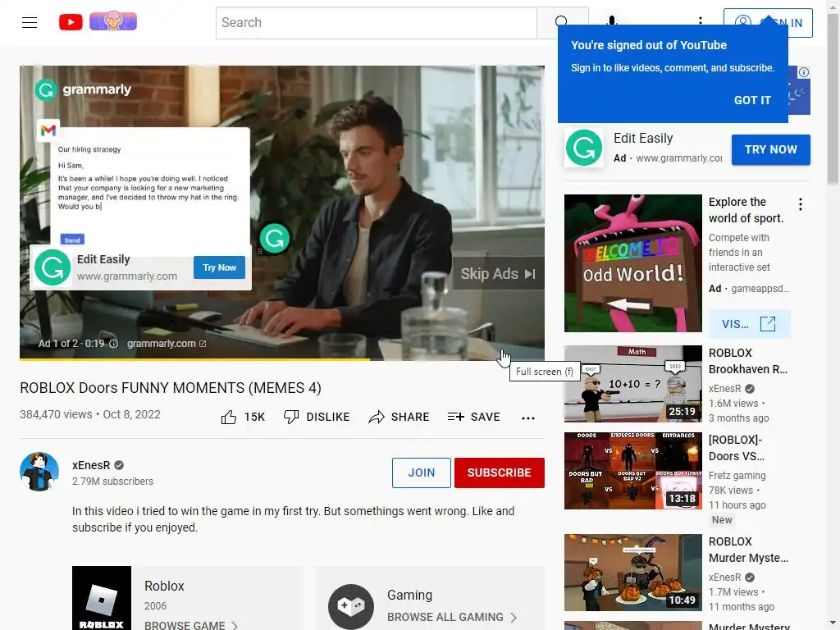Join xEnesR channel membership
The width and height of the screenshot is (840, 630).
click(x=421, y=472)
